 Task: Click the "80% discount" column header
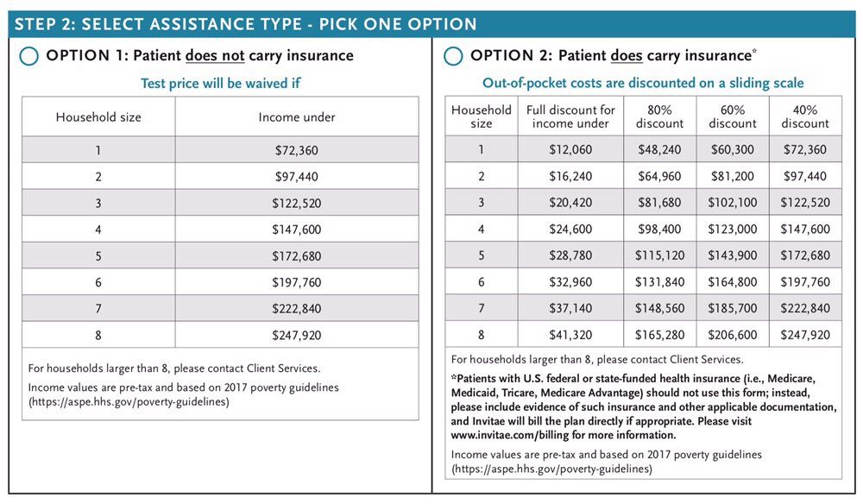tap(659, 117)
